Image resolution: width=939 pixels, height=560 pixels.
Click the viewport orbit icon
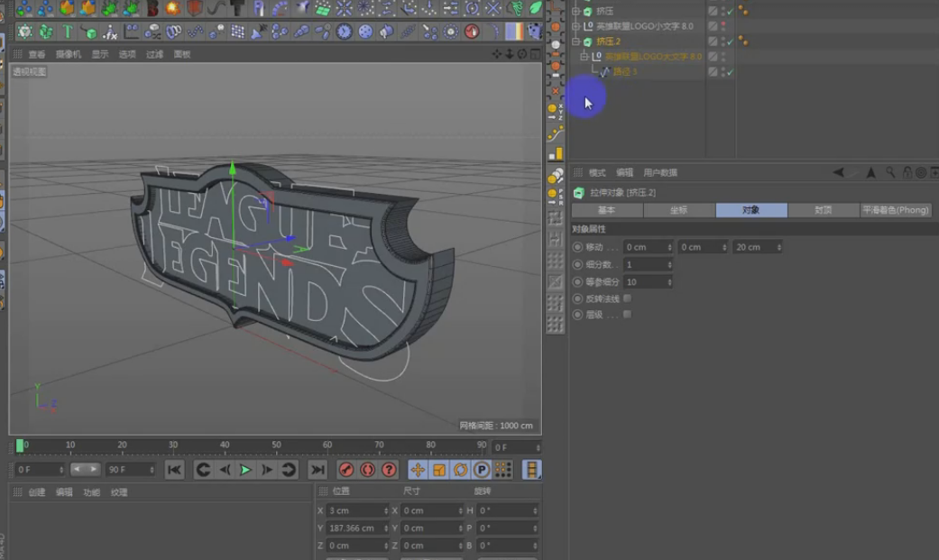522,54
